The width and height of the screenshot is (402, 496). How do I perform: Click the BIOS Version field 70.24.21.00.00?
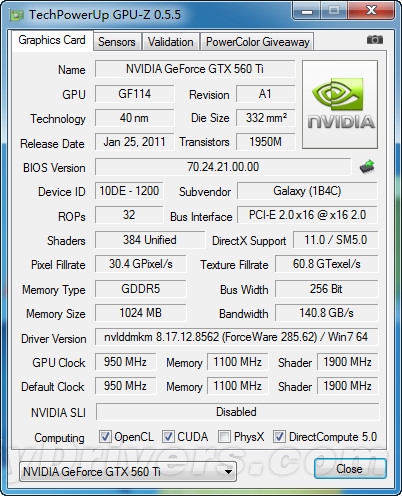223,167
